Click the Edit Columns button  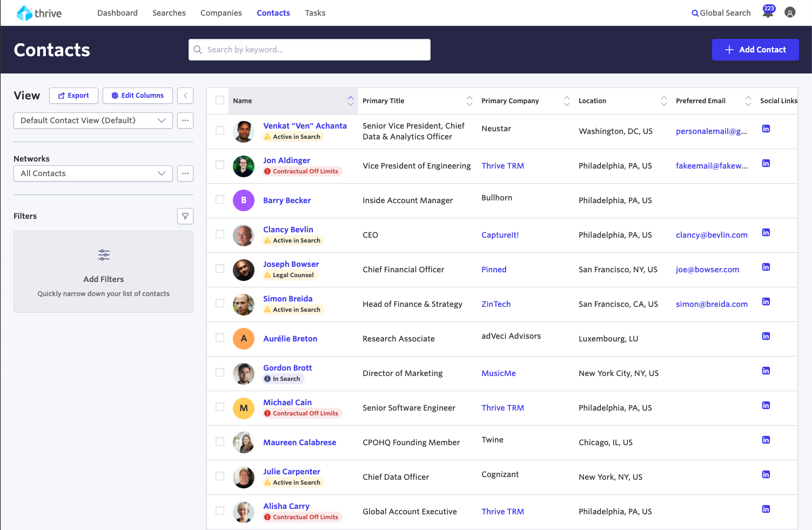tap(138, 96)
